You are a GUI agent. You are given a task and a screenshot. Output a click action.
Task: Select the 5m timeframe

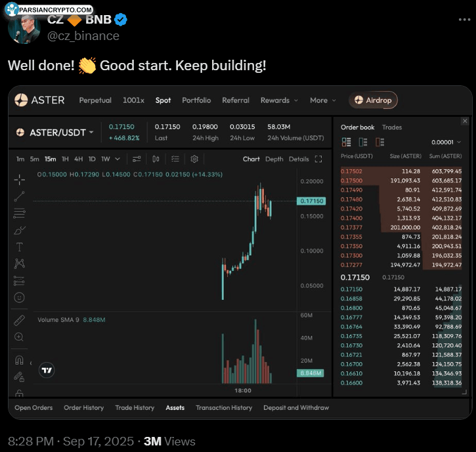[34, 159]
